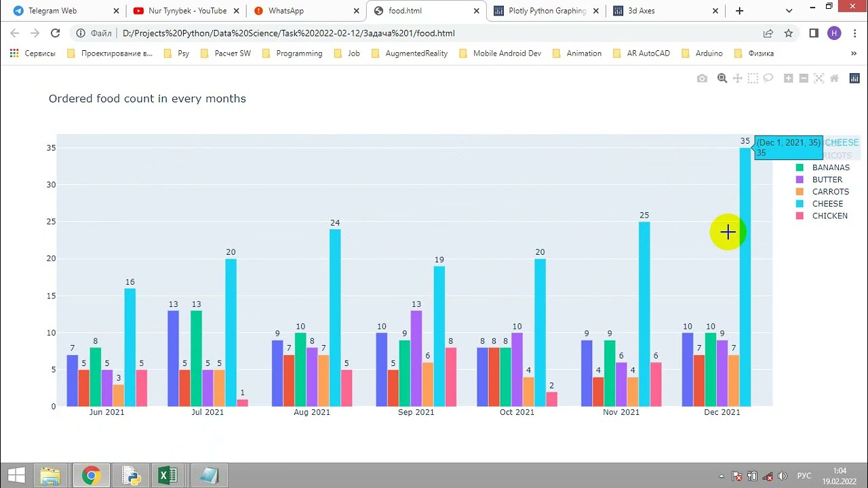868x488 pixels.
Task: Click the Jul 2021 axis label
Action: (208, 412)
